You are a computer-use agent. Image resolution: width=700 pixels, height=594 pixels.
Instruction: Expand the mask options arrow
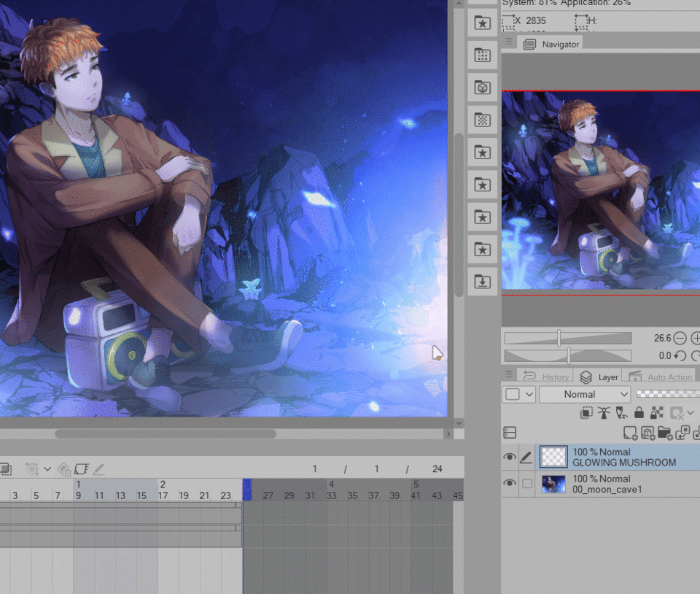coord(691,413)
